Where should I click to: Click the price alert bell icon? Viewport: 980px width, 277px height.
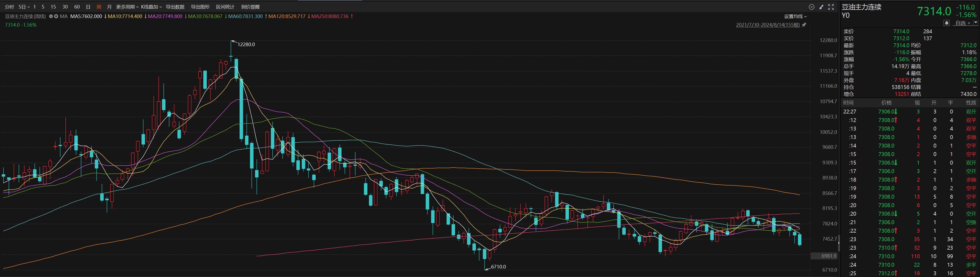[947, 23]
